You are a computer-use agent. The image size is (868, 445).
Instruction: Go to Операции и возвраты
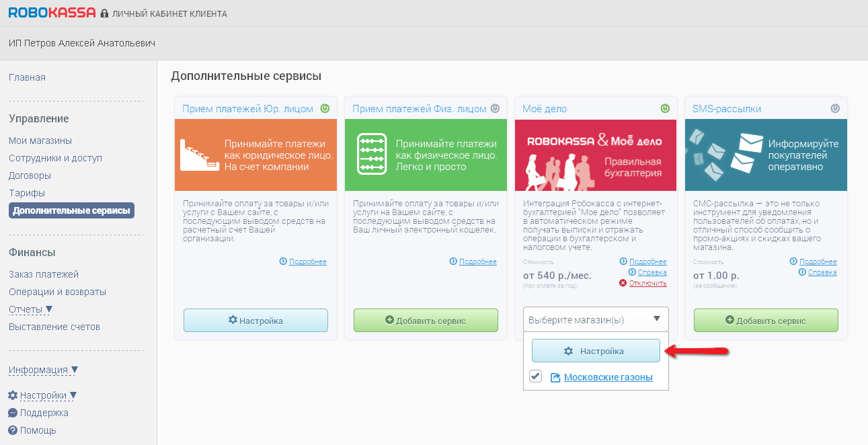tap(57, 292)
